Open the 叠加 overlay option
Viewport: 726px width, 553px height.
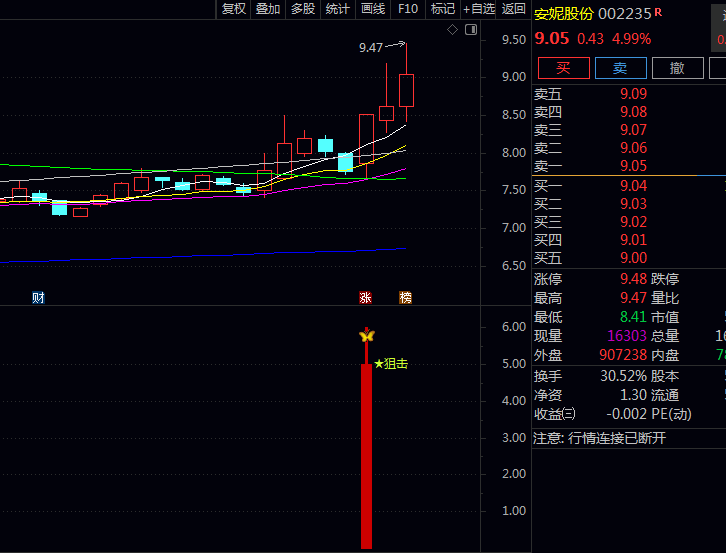(x=268, y=9)
